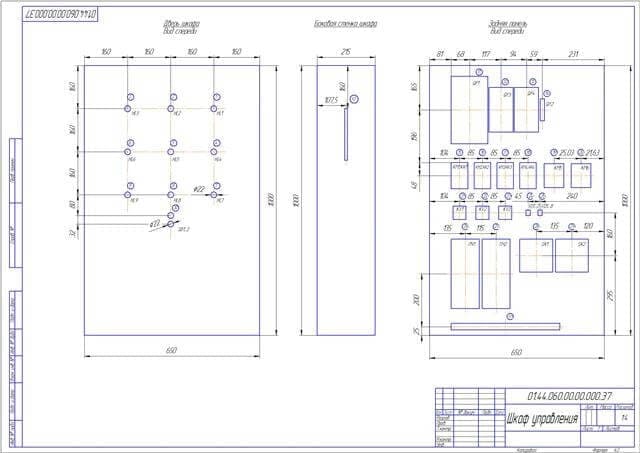This screenshot has width=640, height=453.
Task: Click the 72 vertical dimension left of door
Action: click(x=73, y=233)
